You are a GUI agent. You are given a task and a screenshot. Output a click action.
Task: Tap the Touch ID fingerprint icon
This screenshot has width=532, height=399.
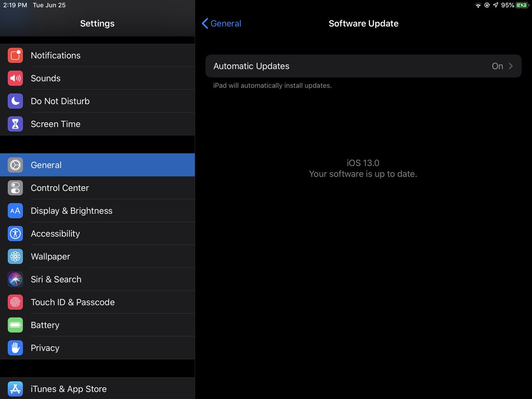click(16, 302)
